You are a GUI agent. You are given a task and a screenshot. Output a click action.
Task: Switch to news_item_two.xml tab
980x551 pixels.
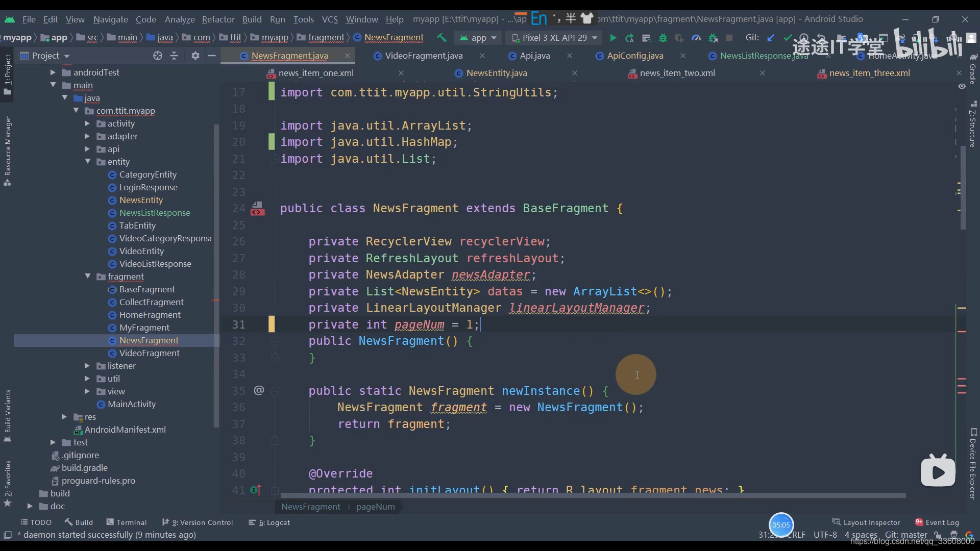[677, 73]
